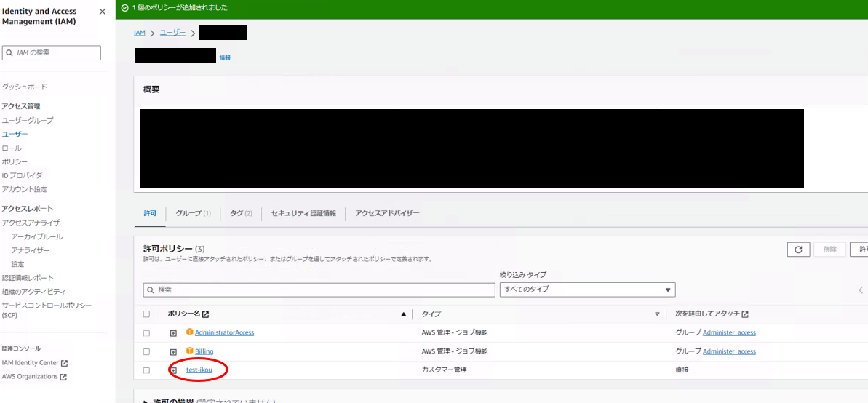Open the すべてのタイプ filter dropdown
The width and height of the screenshot is (868, 403).
tap(586, 290)
